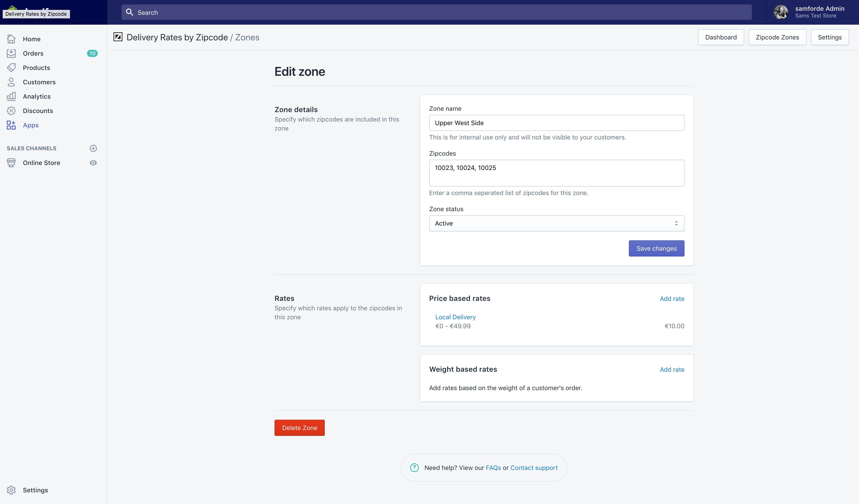The width and height of the screenshot is (859, 504).
Task: View online store via eye icon
Action: (x=93, y=163)
